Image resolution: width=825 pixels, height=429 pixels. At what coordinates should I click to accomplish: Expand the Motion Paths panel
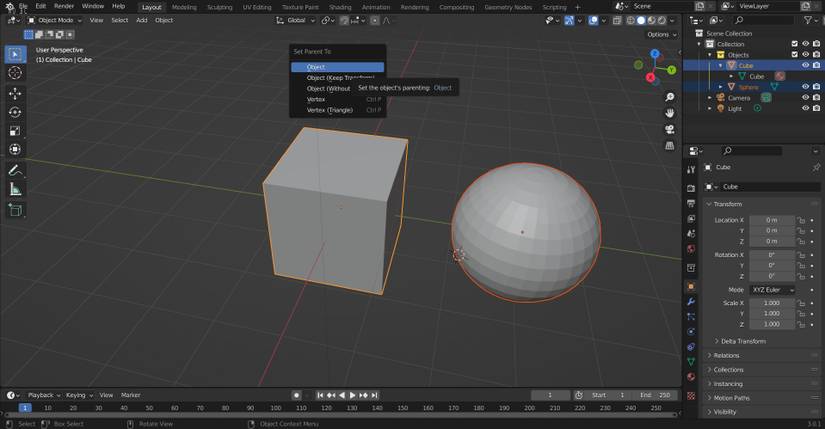[731, 398]
